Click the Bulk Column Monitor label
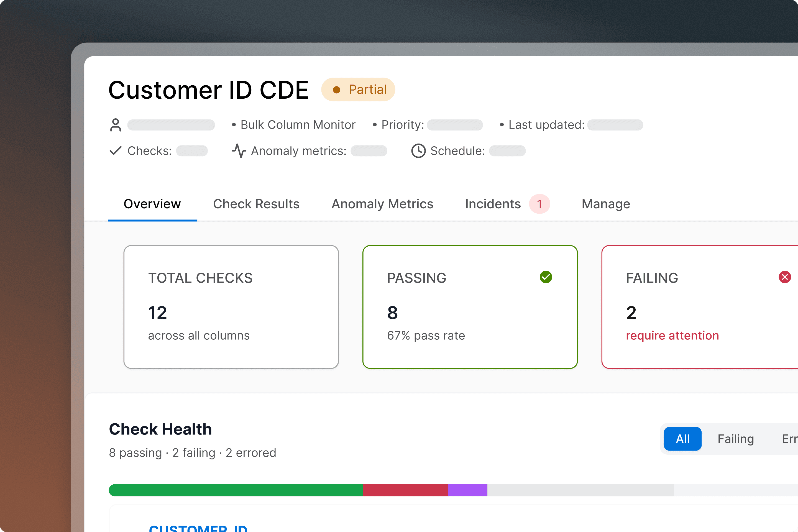The height and width of the screenshot is (532, 798). (298, 125)
